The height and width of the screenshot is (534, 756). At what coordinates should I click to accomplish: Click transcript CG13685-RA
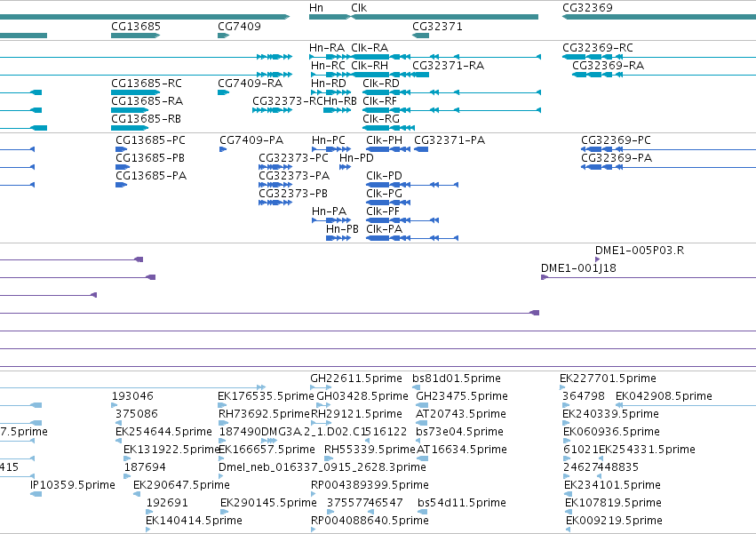130,110
